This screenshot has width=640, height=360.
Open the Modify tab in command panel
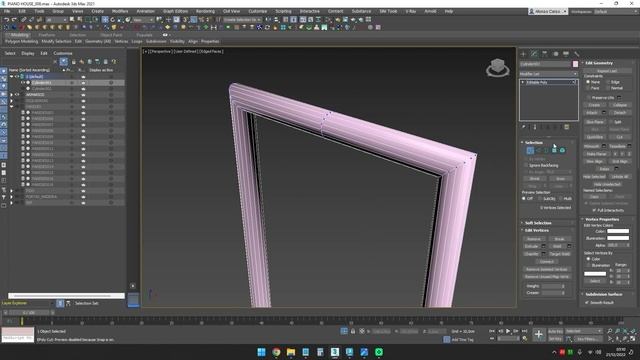tap(534, 54)
